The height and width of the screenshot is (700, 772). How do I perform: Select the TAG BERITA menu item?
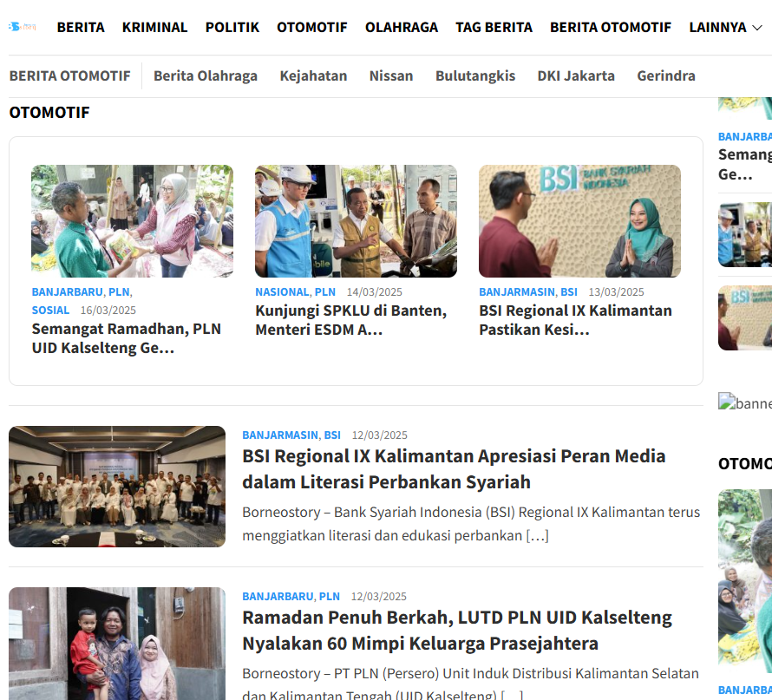(494, 27)
